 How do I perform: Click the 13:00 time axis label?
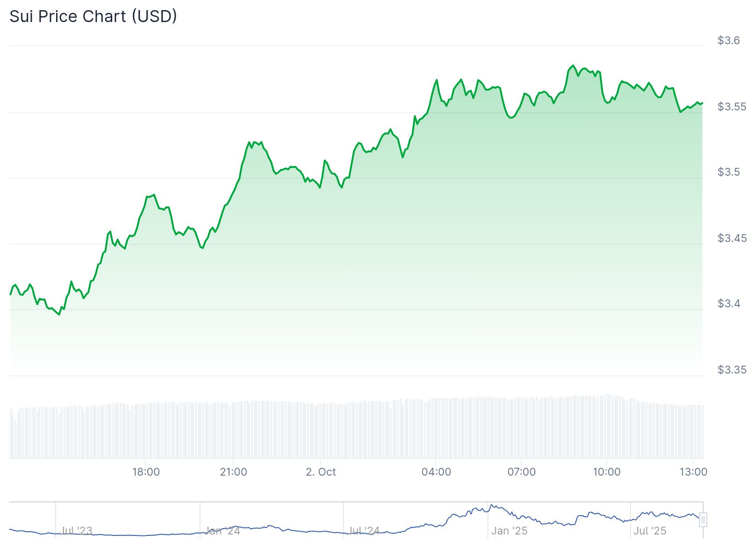[x=693, y=472]
